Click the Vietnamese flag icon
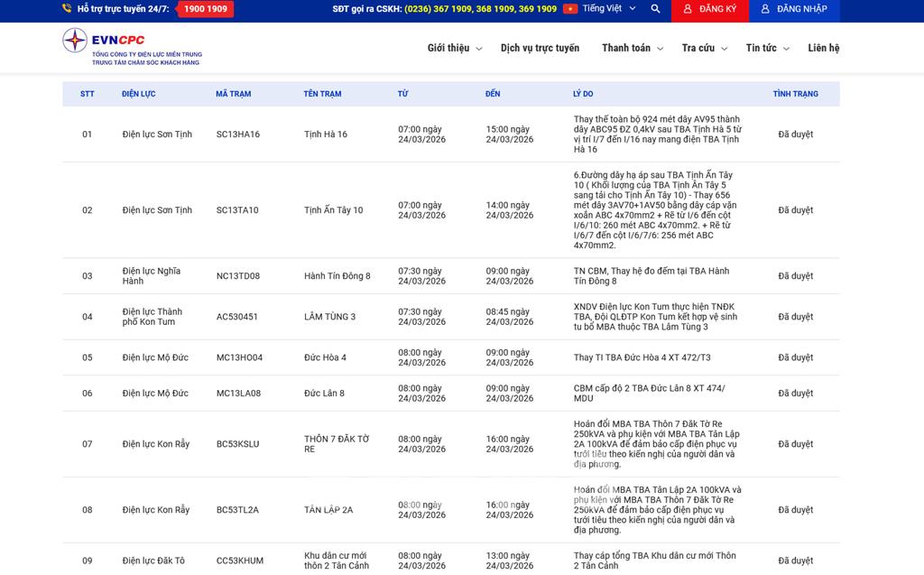Image resolution: width=924 pixels, height=575 pixels. point(570,9)
